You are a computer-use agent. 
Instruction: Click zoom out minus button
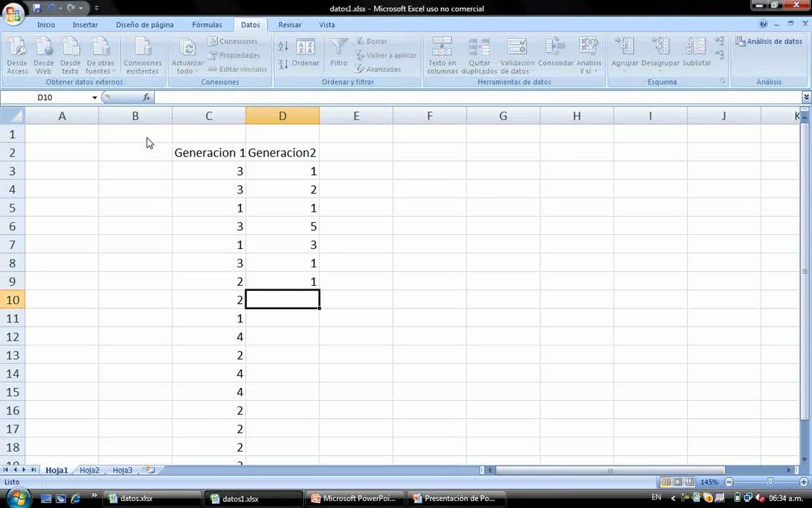pyautogui.click(x=729, y=482)
